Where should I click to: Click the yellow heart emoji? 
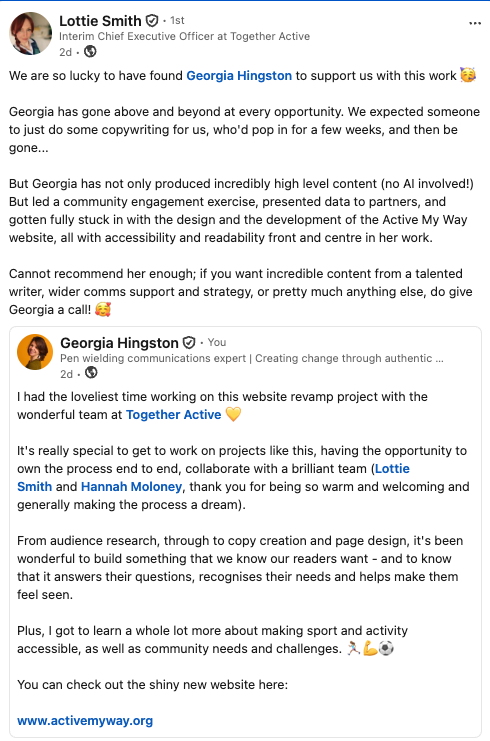coord(233,414)
